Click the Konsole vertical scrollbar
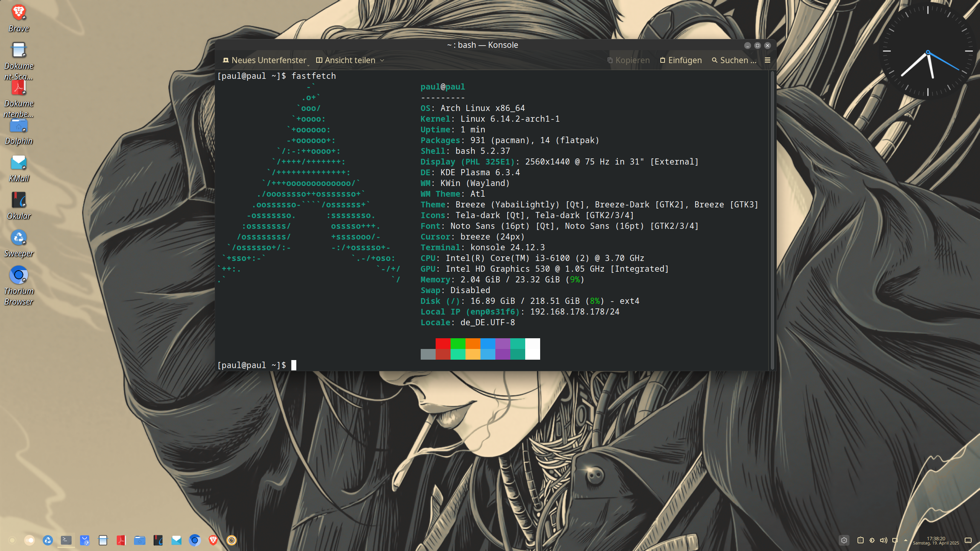 coord(772,219)
